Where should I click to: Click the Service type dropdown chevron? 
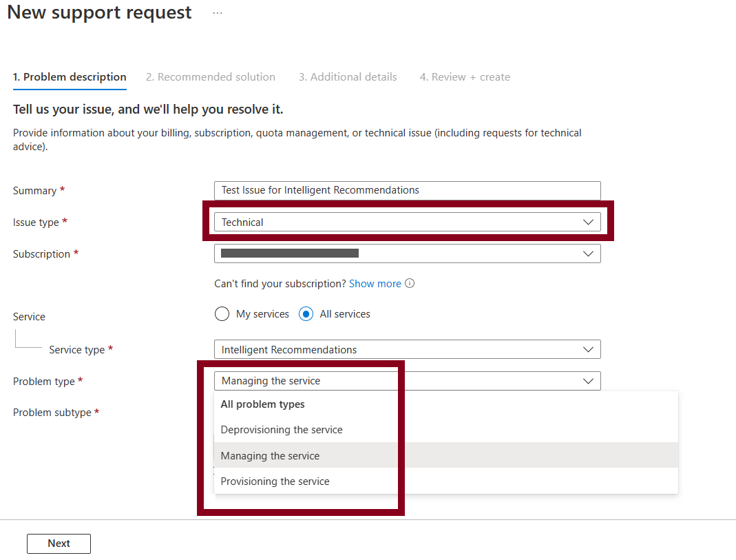(x=589, y=349)
